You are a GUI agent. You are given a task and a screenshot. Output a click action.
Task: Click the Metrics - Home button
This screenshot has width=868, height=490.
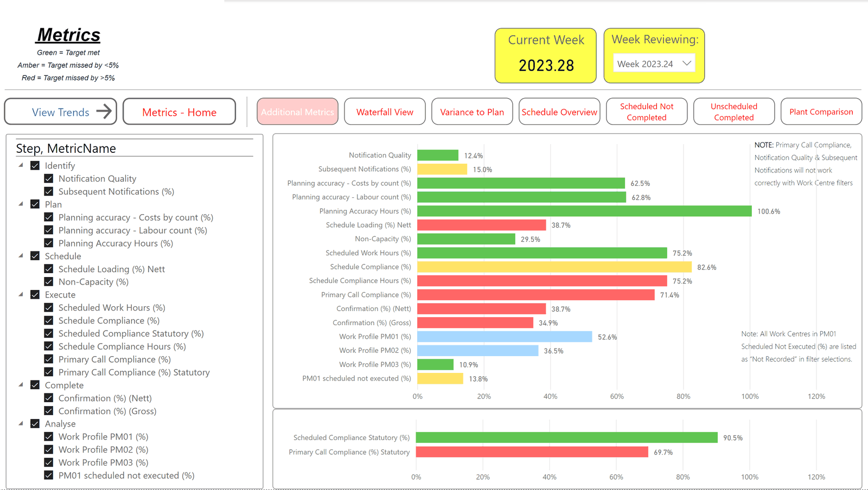179,112
